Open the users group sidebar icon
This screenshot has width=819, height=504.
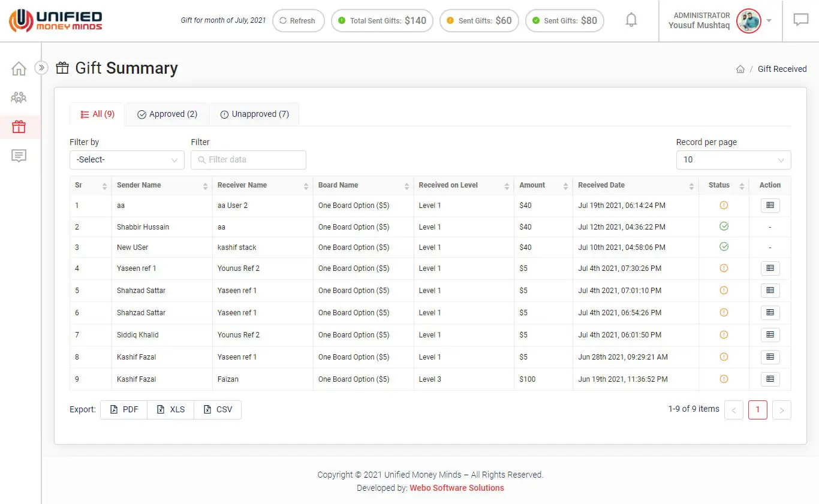coord(19,97)
